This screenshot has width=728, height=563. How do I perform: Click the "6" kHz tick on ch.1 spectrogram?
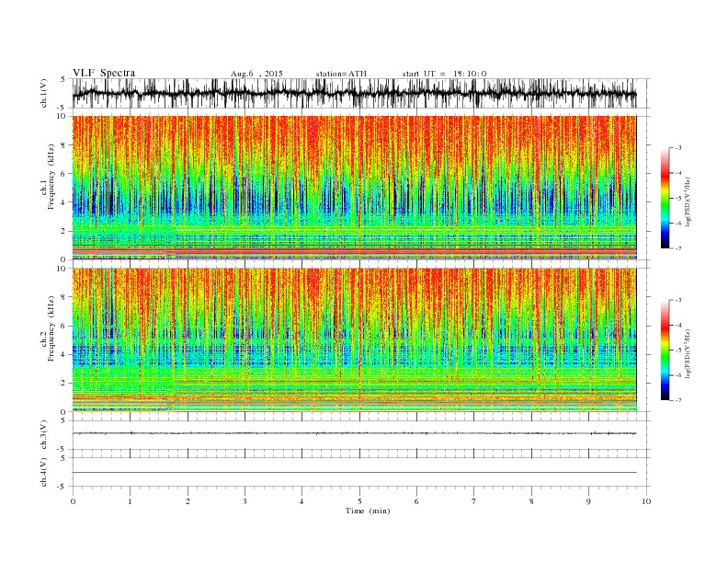pos(64,174)
